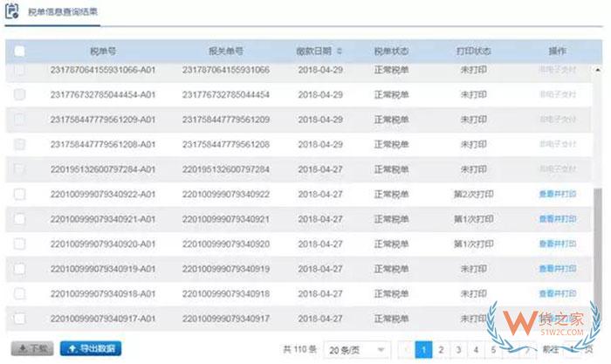Click the 共 110 条 total count text
This screenshot has height=364, width=611.
[299, 349]
